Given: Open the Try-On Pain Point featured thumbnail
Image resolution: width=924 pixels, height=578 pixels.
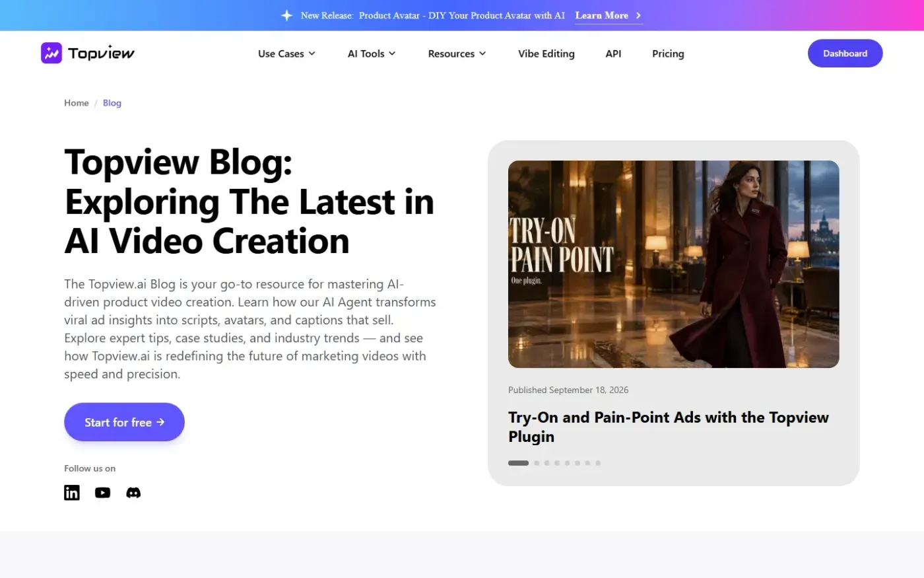Looking at the screenshot, I should click(674, 264).
